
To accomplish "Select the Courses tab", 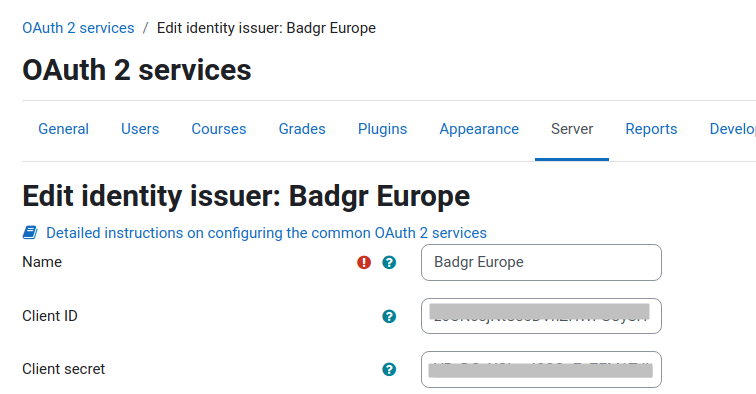I will [x=219, y=129].
